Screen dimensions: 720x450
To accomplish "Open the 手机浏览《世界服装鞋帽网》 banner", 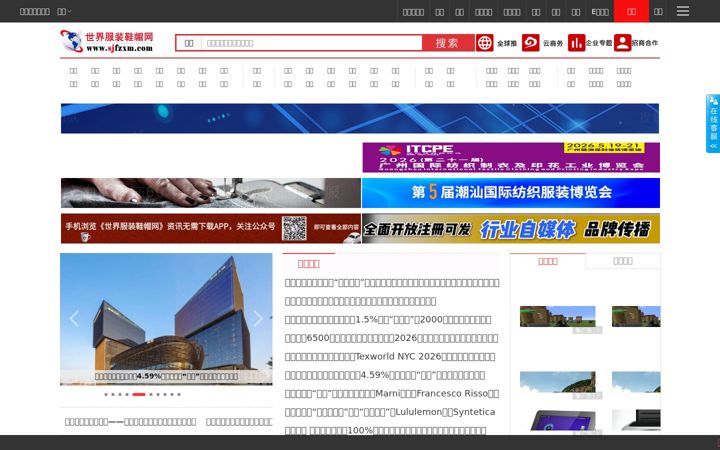I will coord(211,228).
